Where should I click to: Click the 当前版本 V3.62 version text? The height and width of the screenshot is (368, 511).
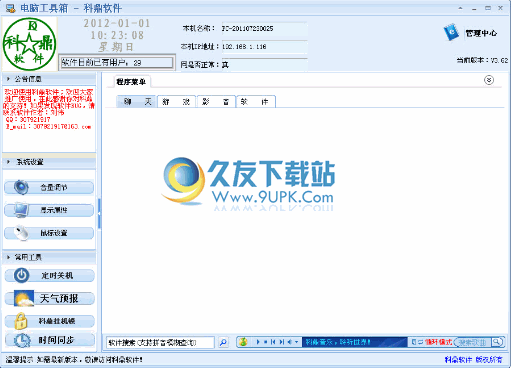(482, 60)
